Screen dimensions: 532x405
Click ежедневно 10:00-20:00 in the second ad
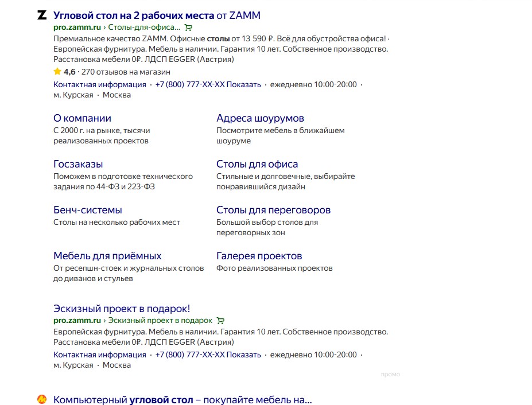313,355
